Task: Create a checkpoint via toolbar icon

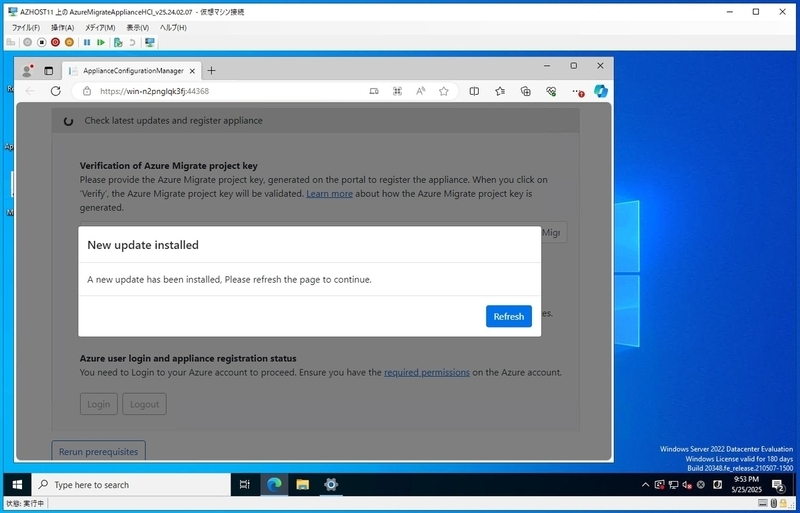Action: pos(118,42)
